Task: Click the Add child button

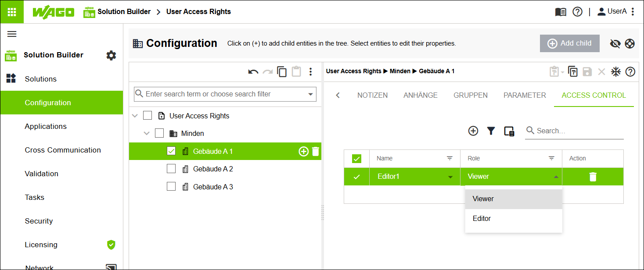Action: [569, 43]
